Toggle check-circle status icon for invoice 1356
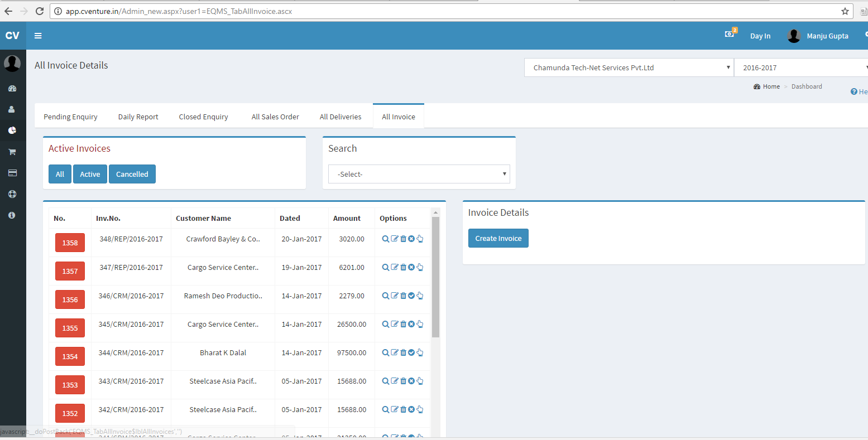868x440 pixels. [x=411, y=296]
